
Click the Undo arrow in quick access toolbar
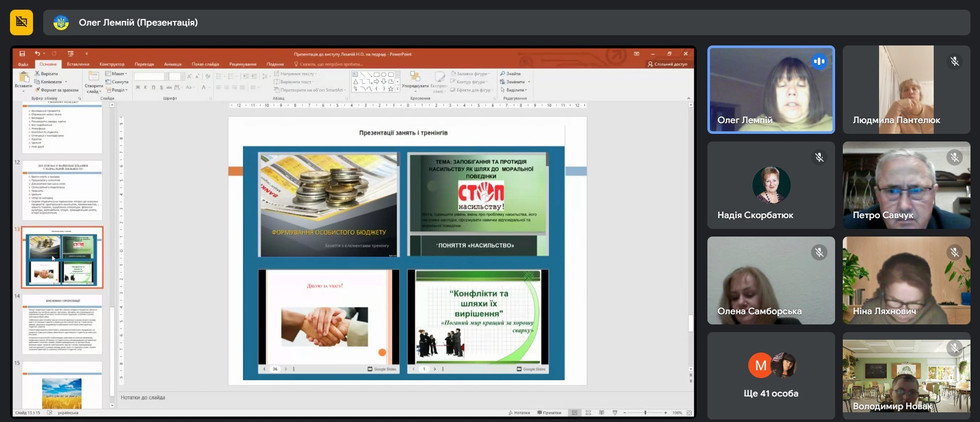[x=38, y=54]
